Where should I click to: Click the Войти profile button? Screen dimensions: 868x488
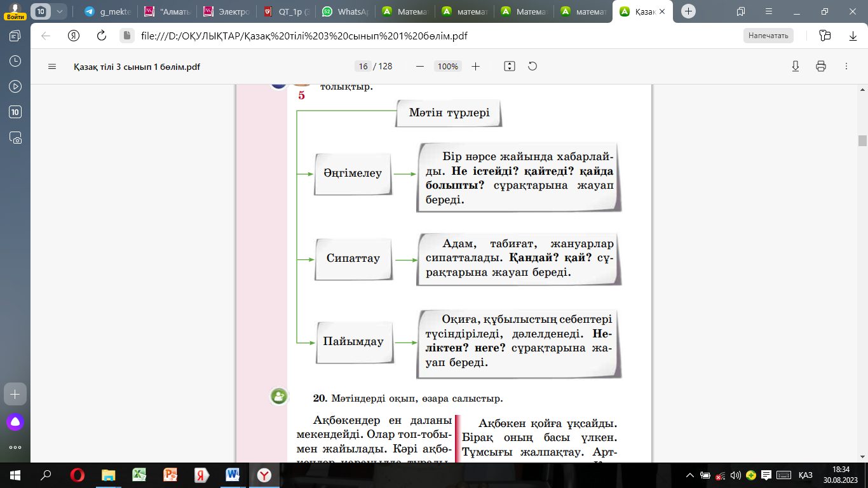(15, 11)
